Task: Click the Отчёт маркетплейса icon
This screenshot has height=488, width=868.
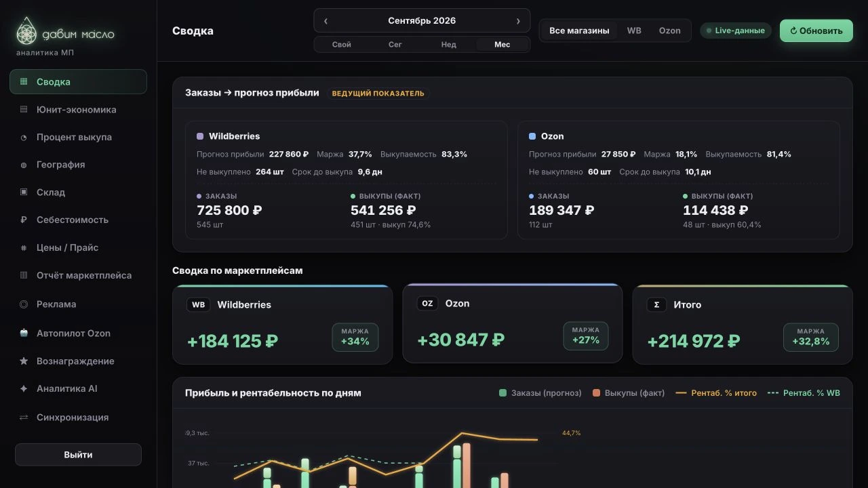Action: point(24,276)
